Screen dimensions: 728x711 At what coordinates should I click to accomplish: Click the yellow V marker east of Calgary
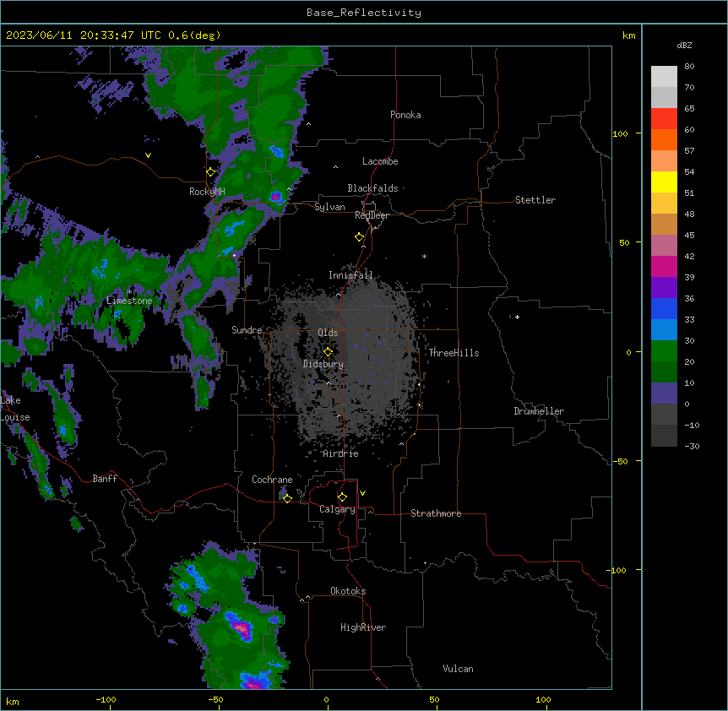click(x=362, y=493)
